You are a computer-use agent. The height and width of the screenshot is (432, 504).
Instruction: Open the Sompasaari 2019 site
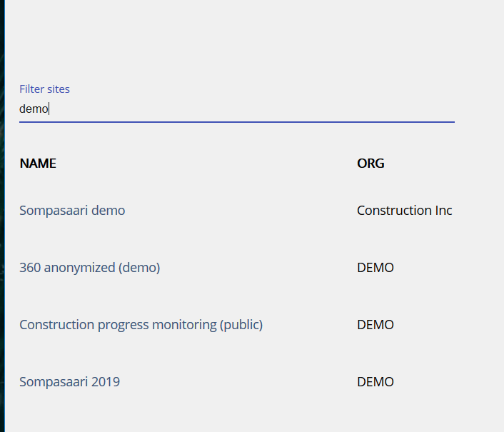pos(69,382)
